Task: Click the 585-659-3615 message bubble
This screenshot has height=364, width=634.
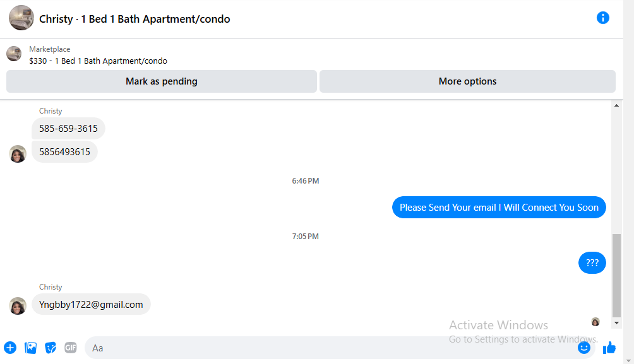Action: pyautogui.click(x=68, y=129)
